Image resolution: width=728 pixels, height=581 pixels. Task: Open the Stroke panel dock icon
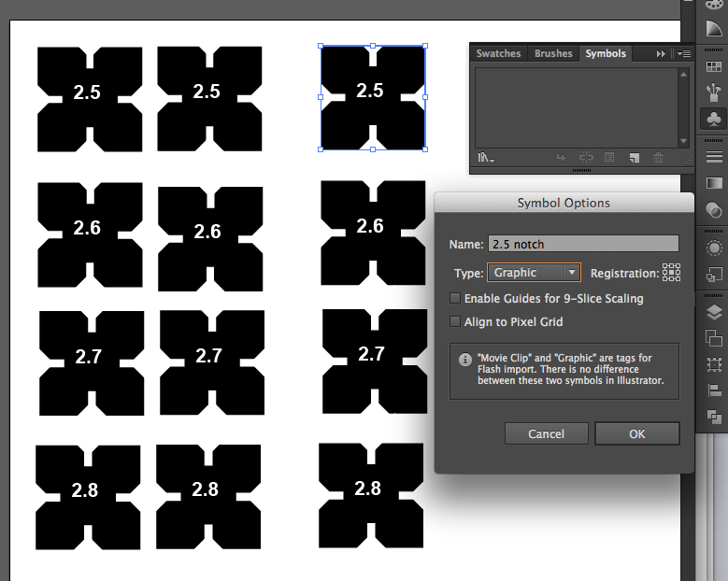coord(714,157)
